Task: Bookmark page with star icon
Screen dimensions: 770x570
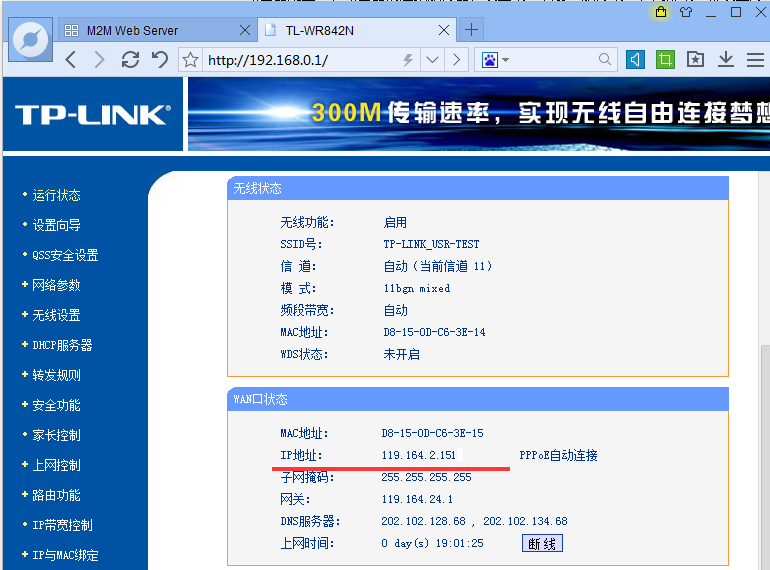Action: (191, 60)
